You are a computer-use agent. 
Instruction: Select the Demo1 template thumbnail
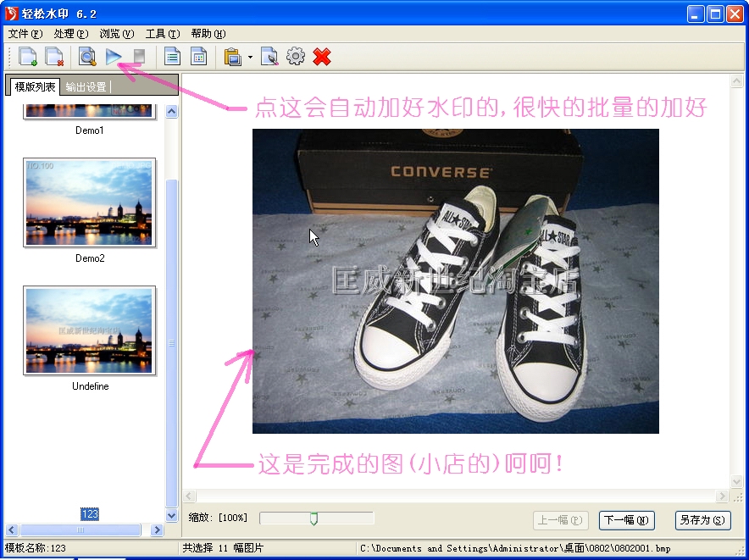(x=89, y=111)
